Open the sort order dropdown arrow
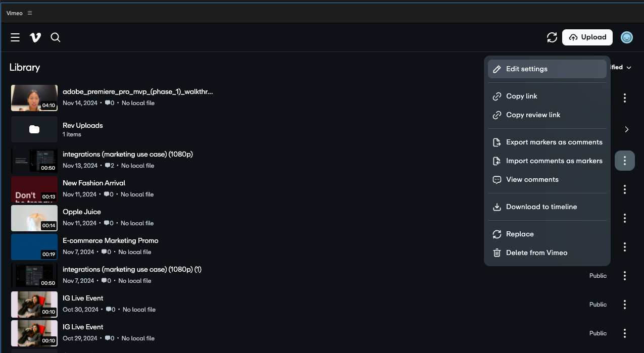Viewport: 644px width, 353px height. pos(629,68)
